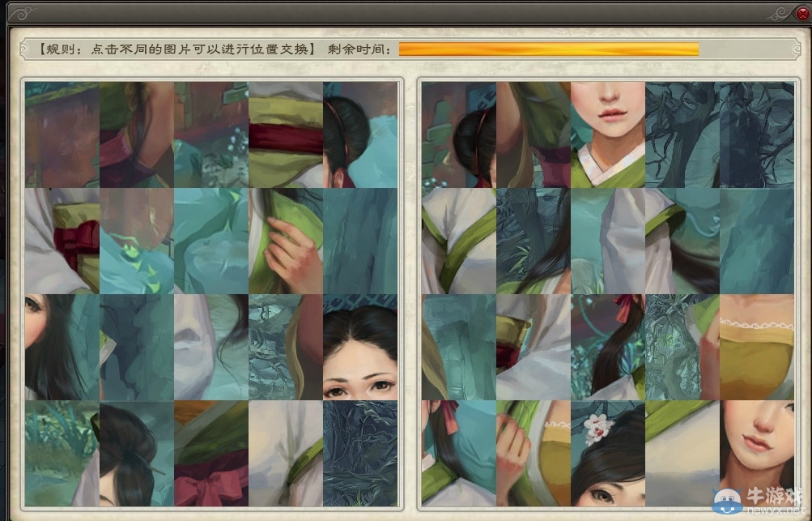Close the puzzle window with the red button
This screenshot has height=521, width=812.
coord(802,13)
